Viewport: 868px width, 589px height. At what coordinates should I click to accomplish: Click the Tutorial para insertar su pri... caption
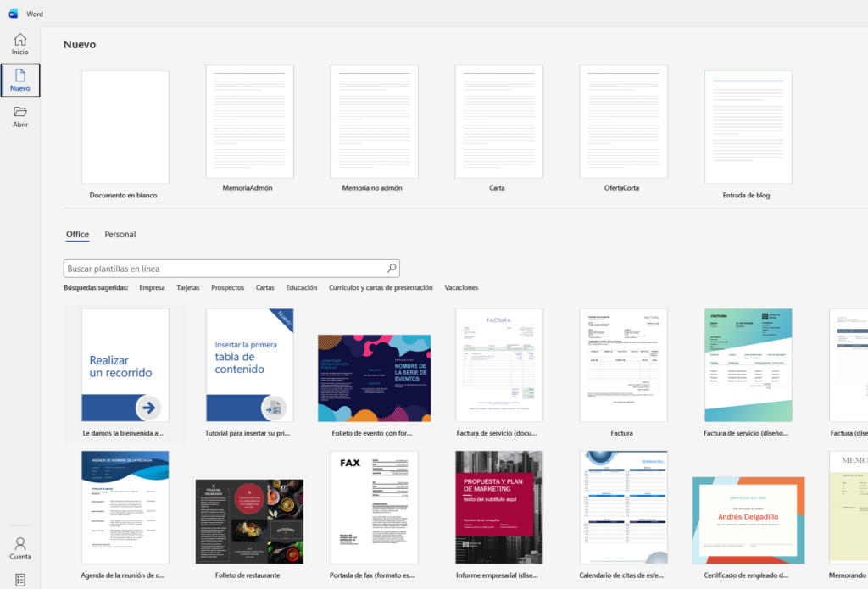(248, 433)
